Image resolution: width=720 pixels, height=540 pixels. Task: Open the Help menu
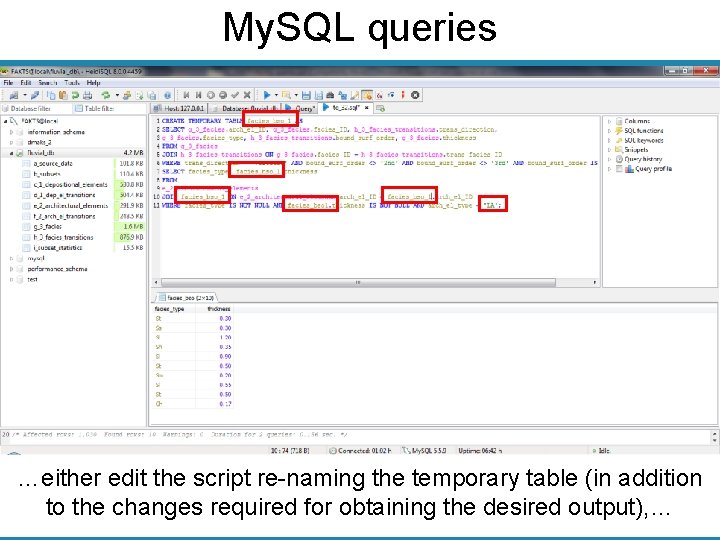(93, 83)
